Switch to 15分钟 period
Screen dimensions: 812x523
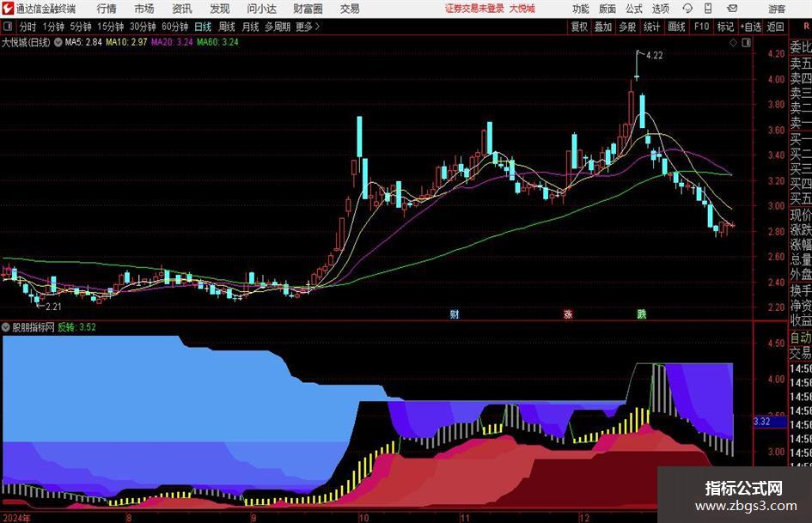[x=111, y=27]
